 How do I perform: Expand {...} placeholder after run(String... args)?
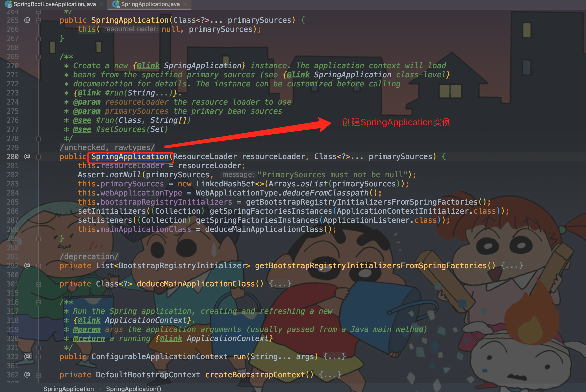pos(334,356)
